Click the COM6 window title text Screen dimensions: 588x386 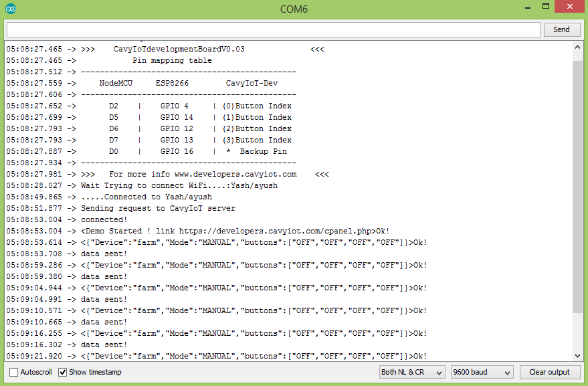(294, 9)
